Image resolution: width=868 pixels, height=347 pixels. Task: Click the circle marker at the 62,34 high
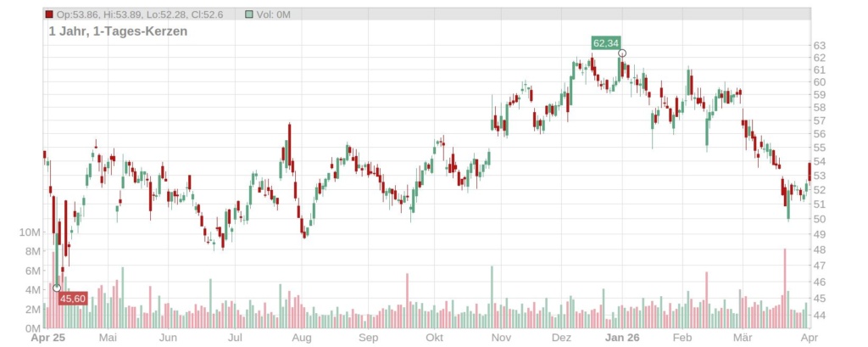(x=622, y=53)
